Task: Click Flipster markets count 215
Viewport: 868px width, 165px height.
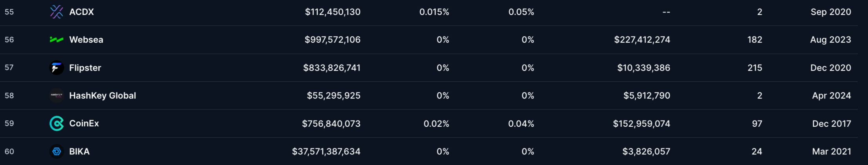Action: pos(755,68)
